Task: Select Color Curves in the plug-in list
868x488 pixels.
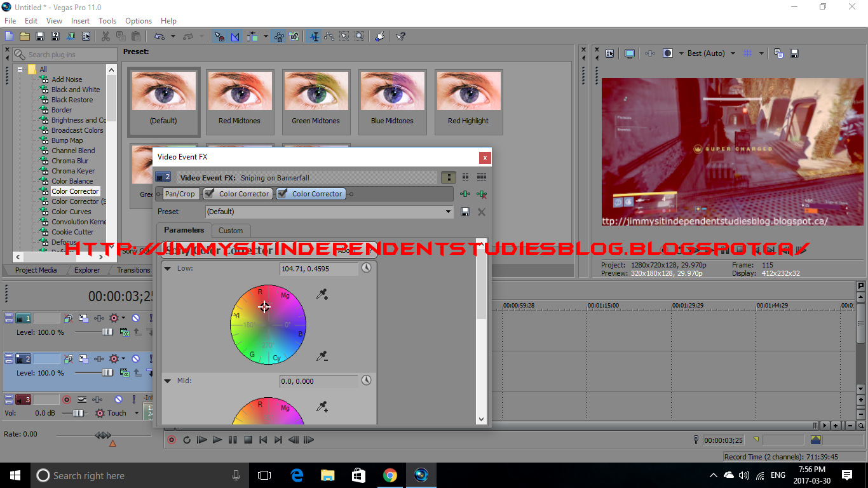Action: (71, 212)
